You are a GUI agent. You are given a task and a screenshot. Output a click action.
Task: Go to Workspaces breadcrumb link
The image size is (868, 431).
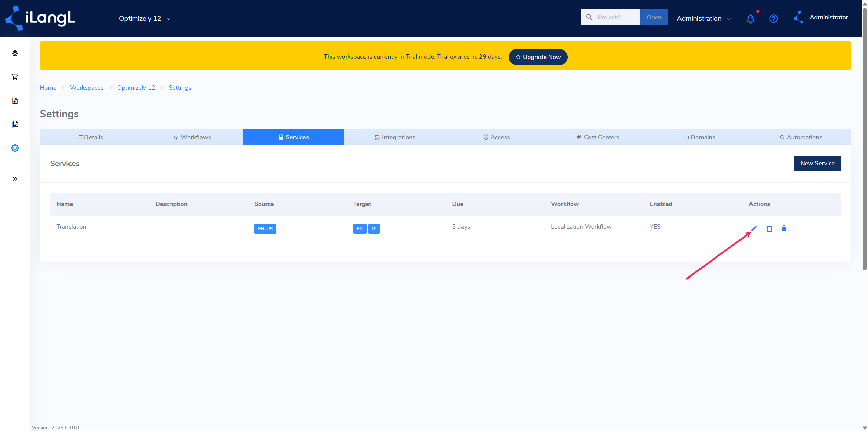pyautogui.click(x=87, y=88)
